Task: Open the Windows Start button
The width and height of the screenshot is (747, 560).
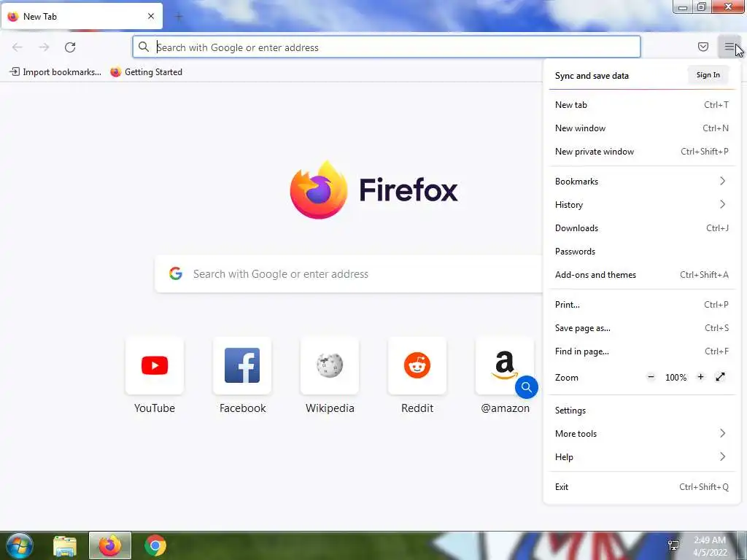Action: point(19,545)
